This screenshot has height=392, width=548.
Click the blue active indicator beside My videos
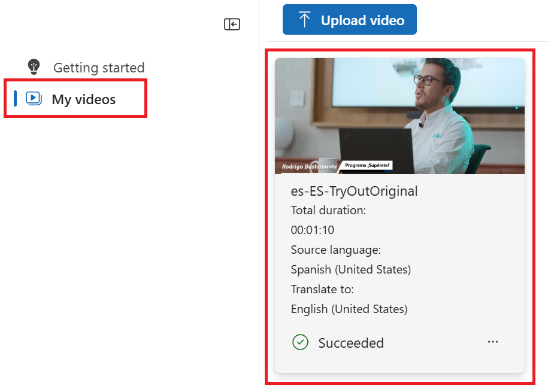(15, 98)
